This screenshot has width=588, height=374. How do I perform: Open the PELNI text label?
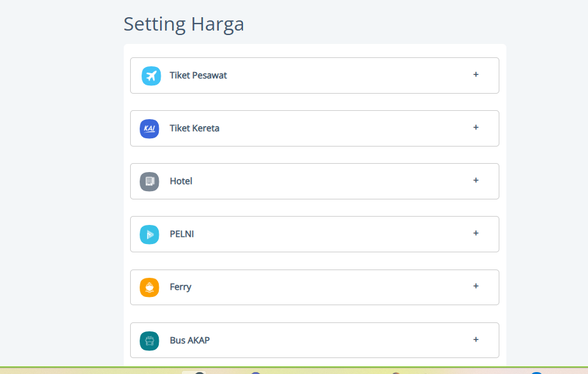point(182,234)
